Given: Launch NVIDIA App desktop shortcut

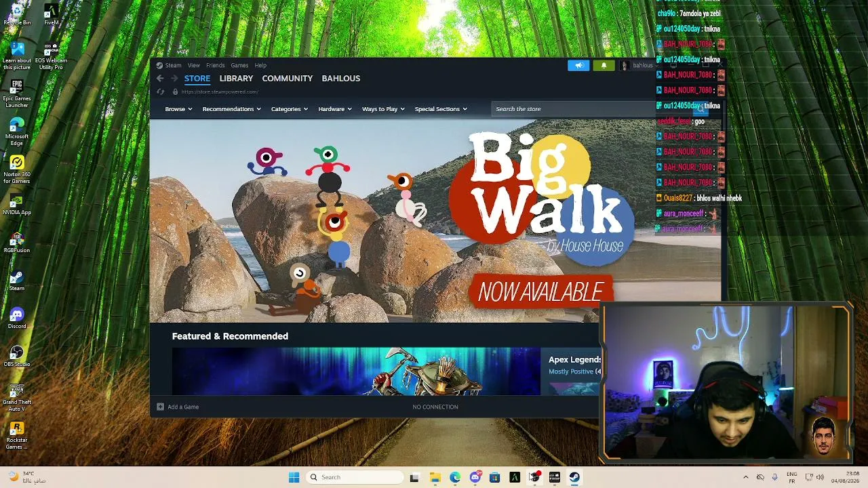Looking at the screenshot, I should click(x=17, y=205).
